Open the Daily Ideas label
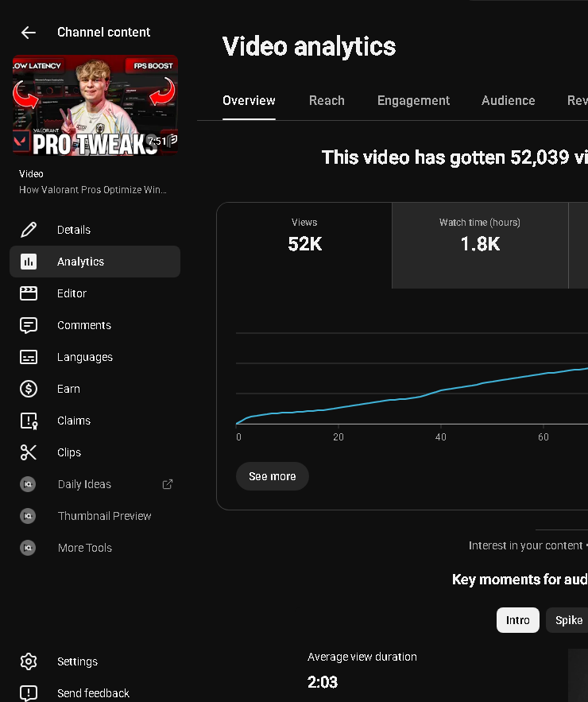This screenshot has height=702, width=588. (84, 484)
